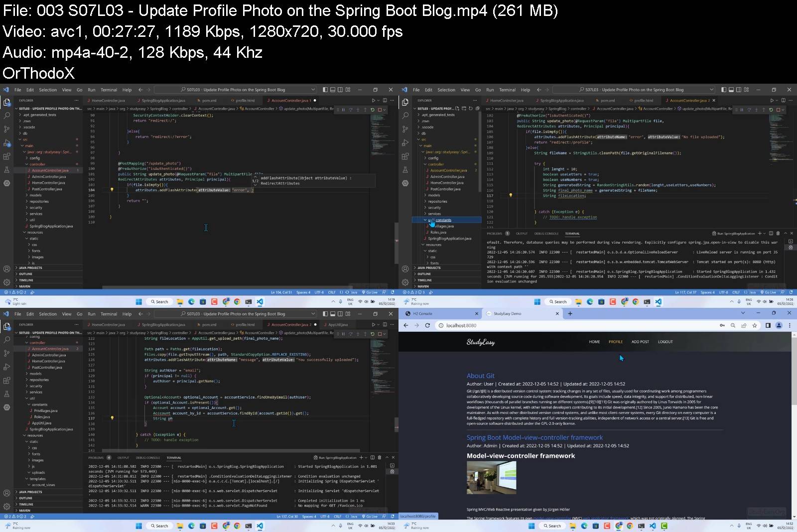
Task: Pause debugging in top-left VS Code debug toolbar
Action: pos(343,110)
